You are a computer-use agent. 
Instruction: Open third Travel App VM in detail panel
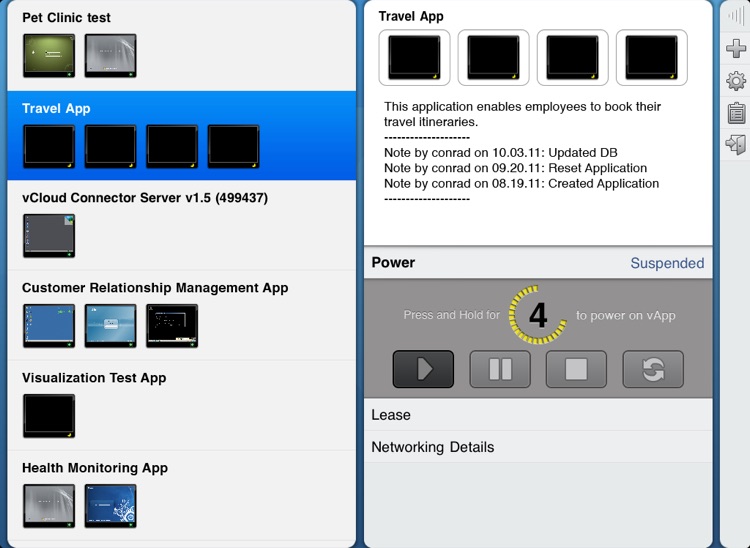tap(573, 57)
